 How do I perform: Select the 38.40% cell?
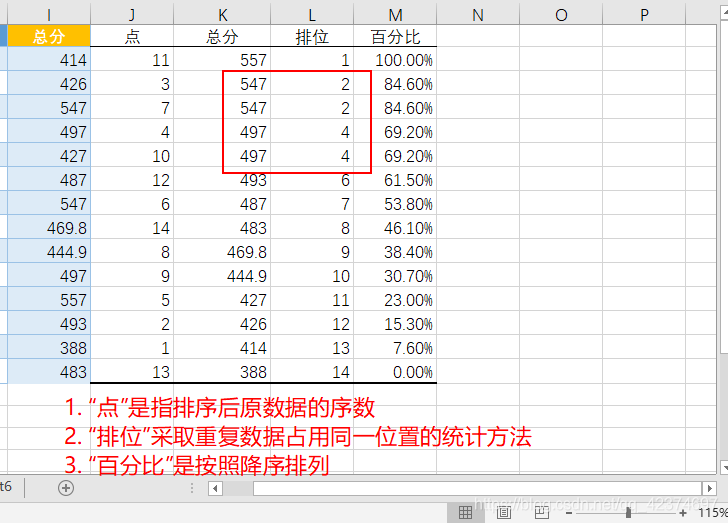click(395, 251)
